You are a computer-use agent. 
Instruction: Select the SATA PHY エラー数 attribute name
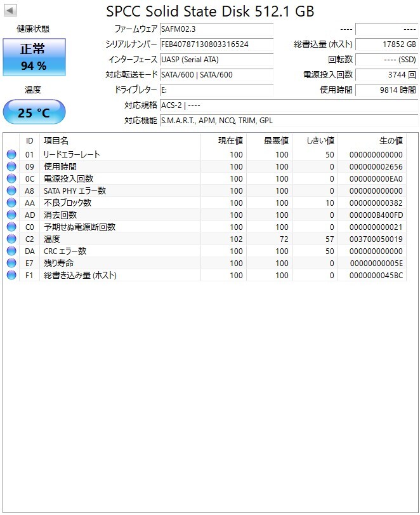75,191
